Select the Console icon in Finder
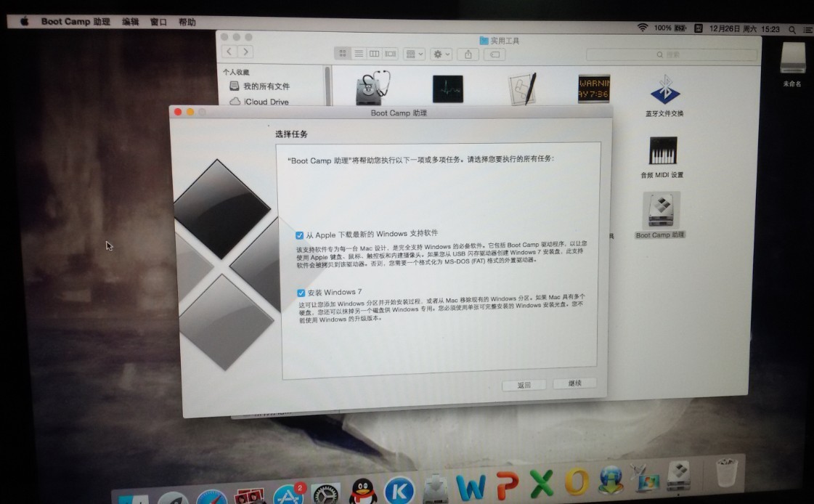 (595, 89)
